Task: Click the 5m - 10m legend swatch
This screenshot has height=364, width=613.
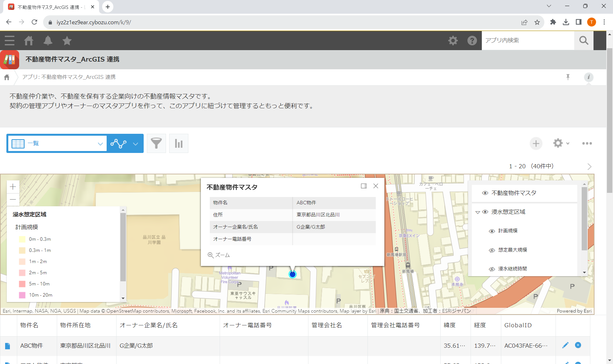Action: tap(22, 284)
